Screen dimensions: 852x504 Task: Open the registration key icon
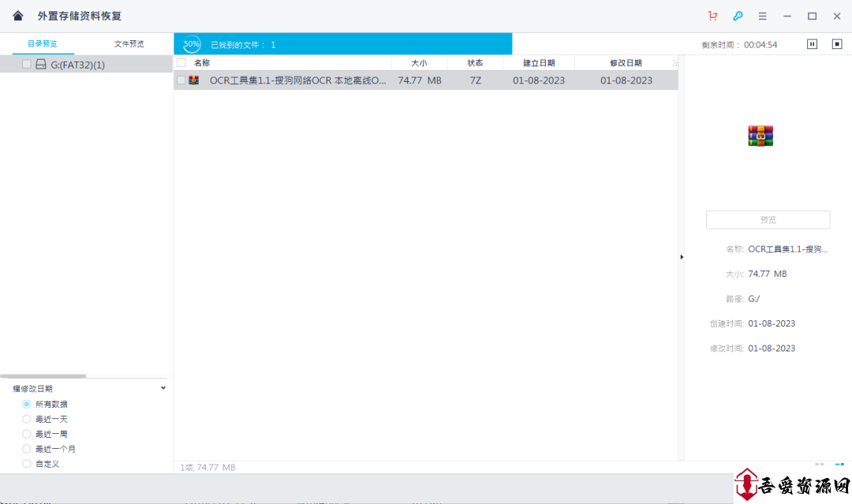point(738,16)
